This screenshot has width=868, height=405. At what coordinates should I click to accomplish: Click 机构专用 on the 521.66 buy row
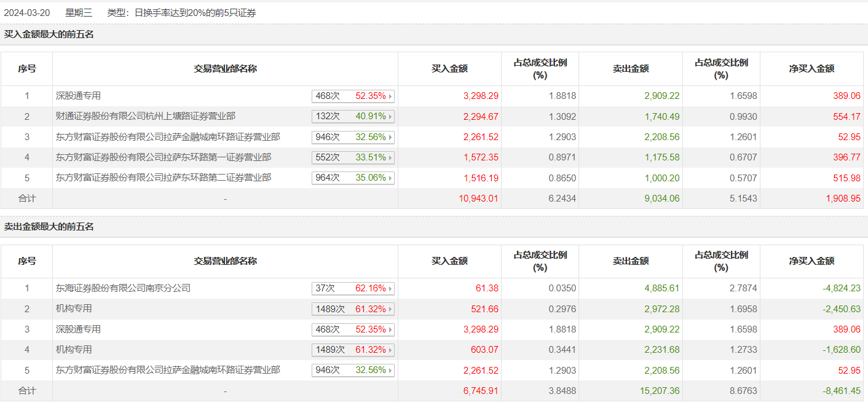tap(74, 309)
